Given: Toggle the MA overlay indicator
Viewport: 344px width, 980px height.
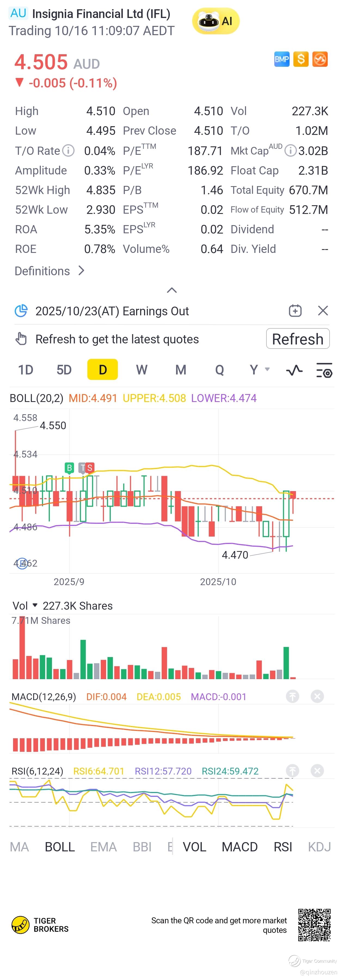Looking at the screenshot, I should coord(19,847).
